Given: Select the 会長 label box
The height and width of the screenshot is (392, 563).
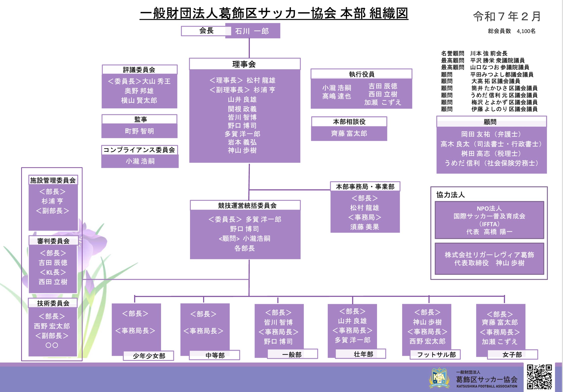Looking at the screenshot, I should click(x=206, y=31).
